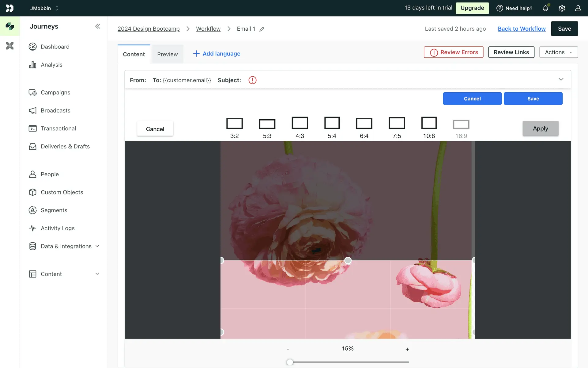This screenshot has width=588, height=368.
Task: Apply the image crop
Action: 540,128
